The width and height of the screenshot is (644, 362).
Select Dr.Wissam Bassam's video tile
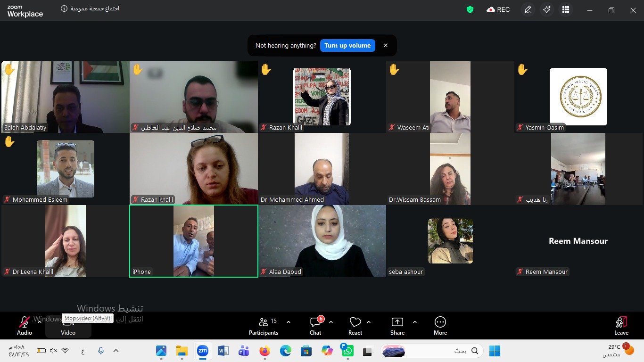tap(450, 169)
